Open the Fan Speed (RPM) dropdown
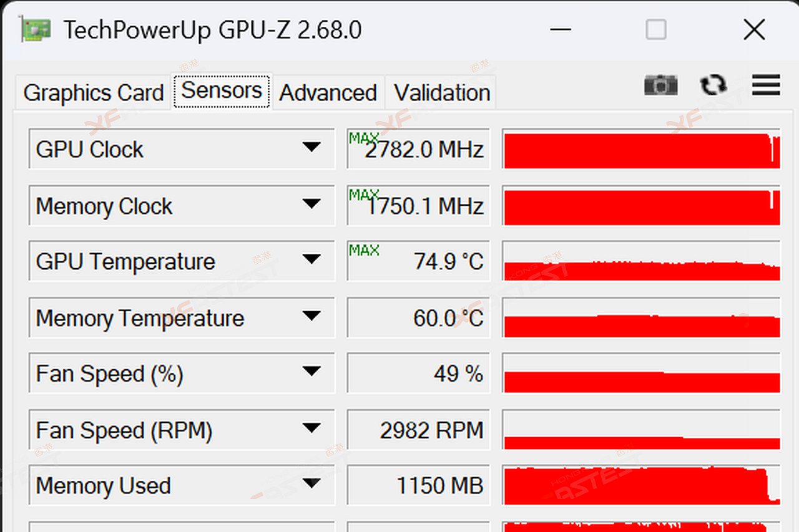Screen dimensions: 799x532 tap(311, 428)
